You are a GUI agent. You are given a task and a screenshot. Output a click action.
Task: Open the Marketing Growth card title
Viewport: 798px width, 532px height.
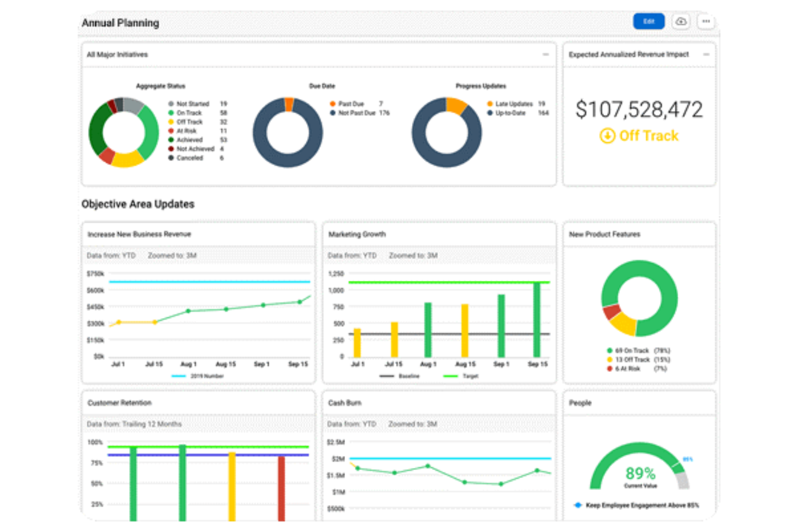tap(357, 234)
